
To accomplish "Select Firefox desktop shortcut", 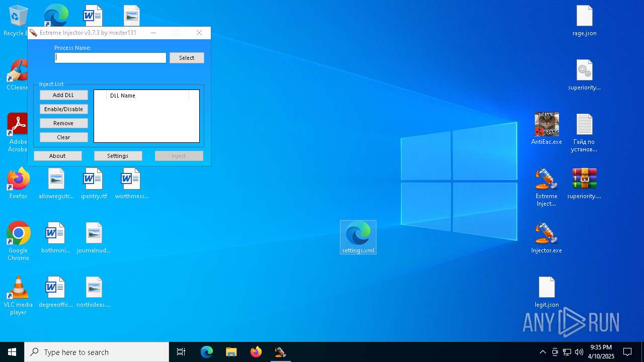I will tap(19, 184).
